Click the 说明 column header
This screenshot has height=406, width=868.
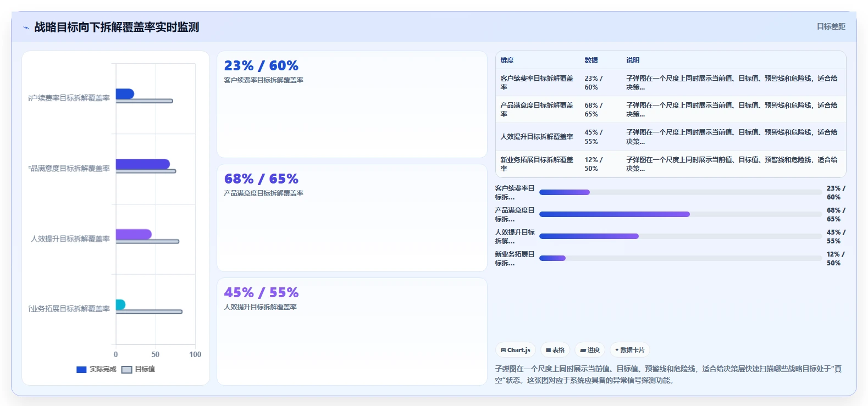tap(633, 60)
